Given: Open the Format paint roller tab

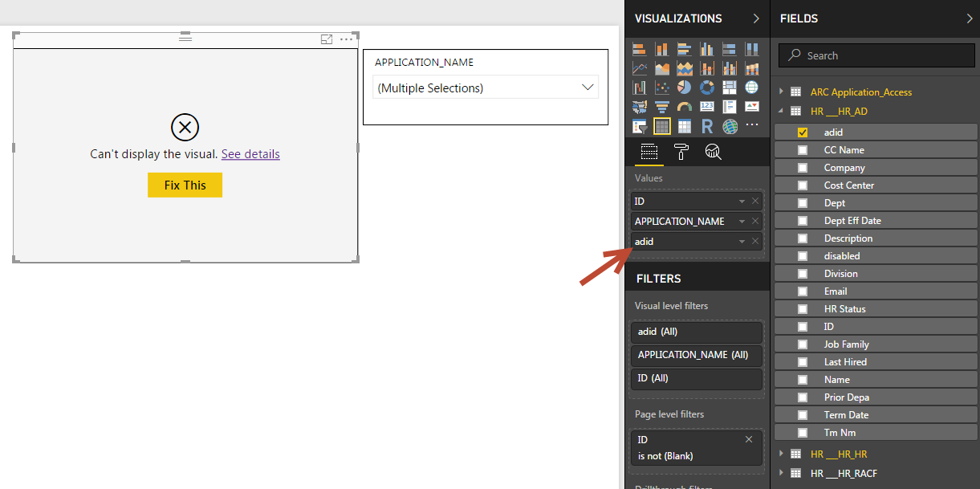Looking at the screenshot, I should point(681,152).
